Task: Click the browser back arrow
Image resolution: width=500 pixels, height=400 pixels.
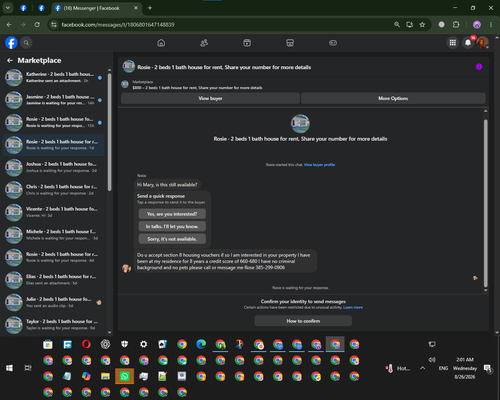Action: coord(9,25)
